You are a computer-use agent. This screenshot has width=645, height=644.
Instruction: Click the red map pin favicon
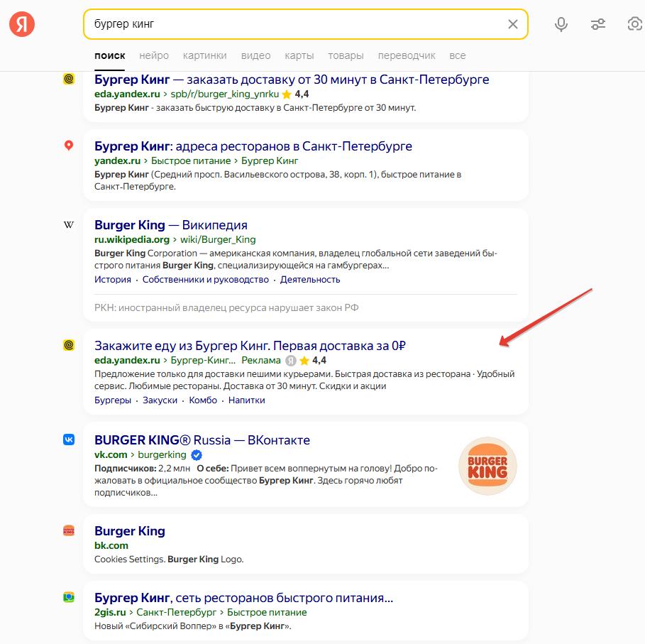click(69, 146)
